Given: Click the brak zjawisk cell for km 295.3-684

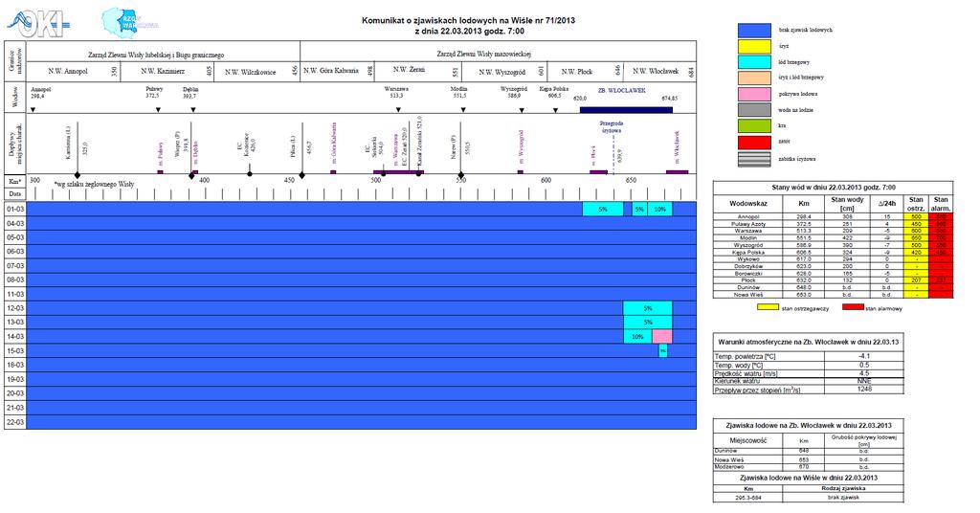Looking at the screenshot, I should (843, 498).
